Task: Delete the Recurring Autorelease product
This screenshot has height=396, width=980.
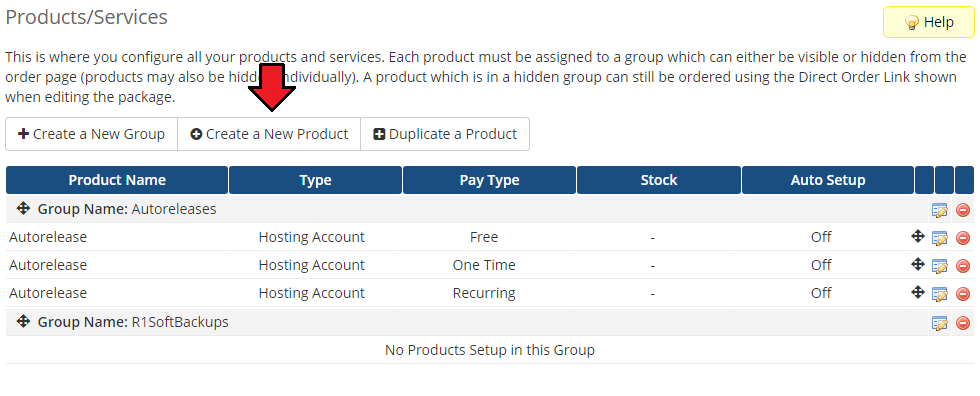Action: tap(963, 294)
